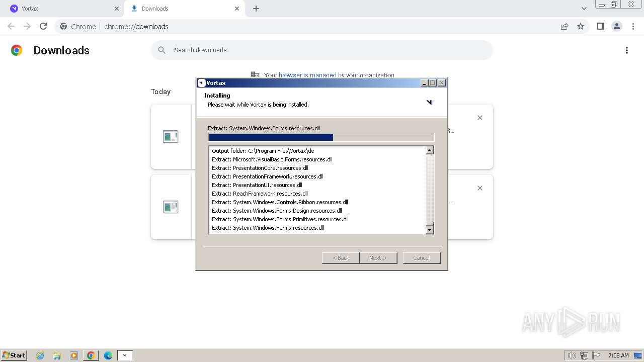Minimize the Vortax installer window

tap(424, 83)
